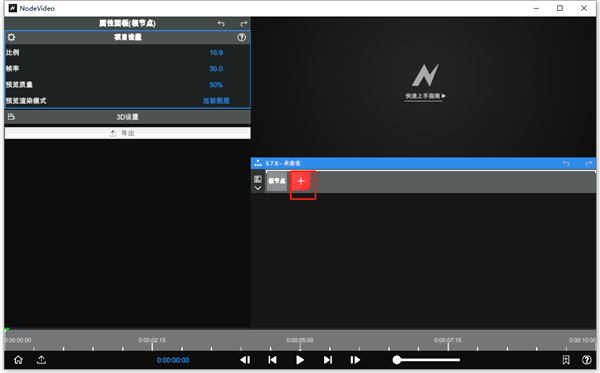
Task: Change the 16:9 aspect ratio value
Action: coord(216,52)
